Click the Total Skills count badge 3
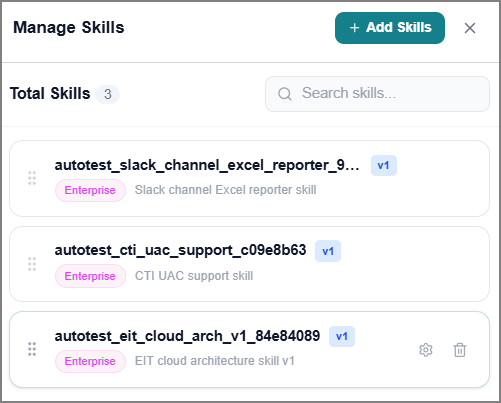 107,94
